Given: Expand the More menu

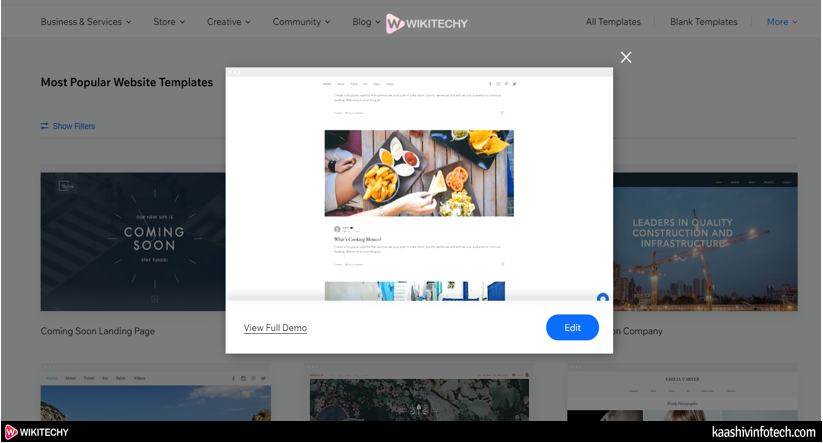Looking at the screenshot, I should tap(782, 22).
